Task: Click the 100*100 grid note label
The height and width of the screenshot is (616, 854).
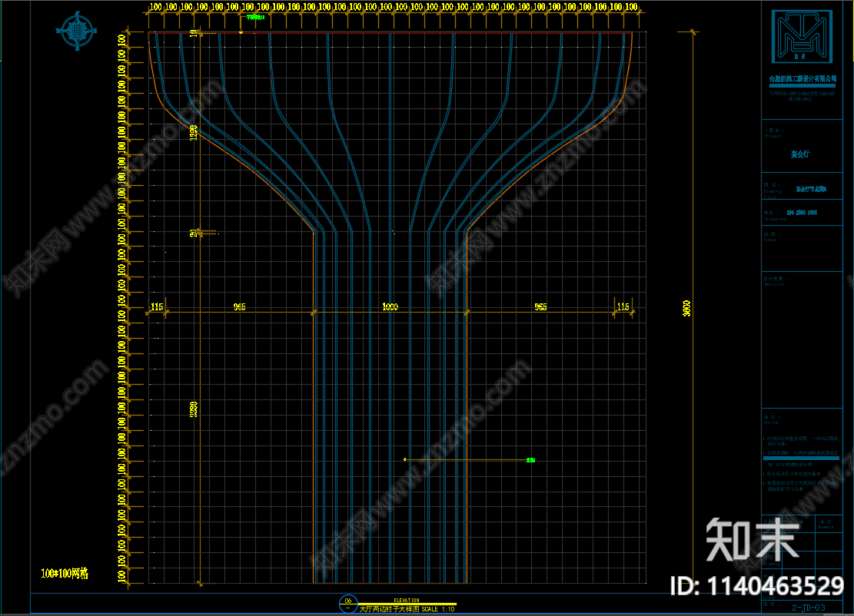Action: coord(65,573)
